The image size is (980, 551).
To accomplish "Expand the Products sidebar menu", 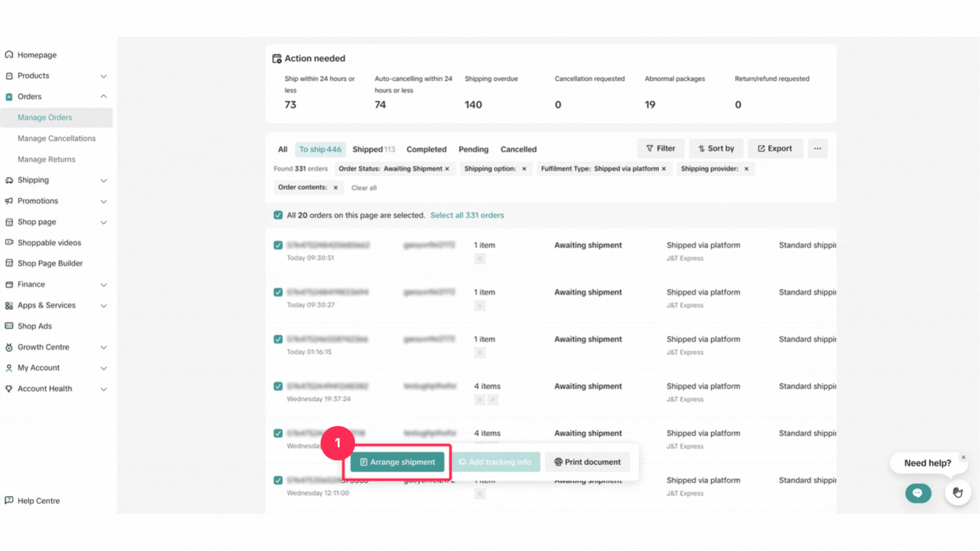I will tap(104, 76).
